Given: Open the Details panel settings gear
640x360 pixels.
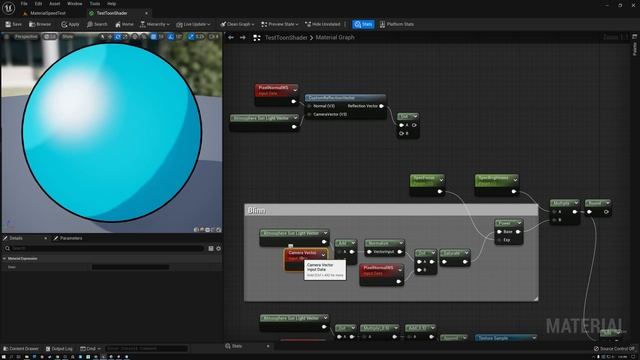Looking at the screenshot, I should pos(218,249).
